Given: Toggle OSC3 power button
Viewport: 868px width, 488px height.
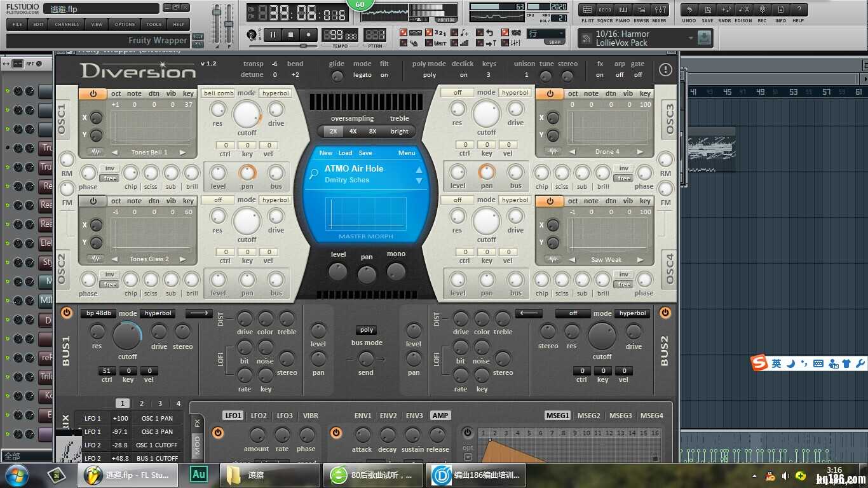Looking at the screenshot, I should pos(550,93).
